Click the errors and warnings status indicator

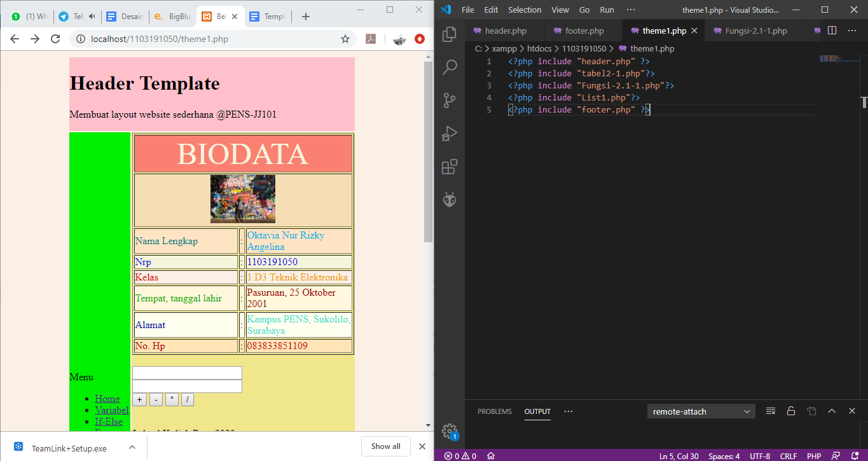tap(460, 456)
